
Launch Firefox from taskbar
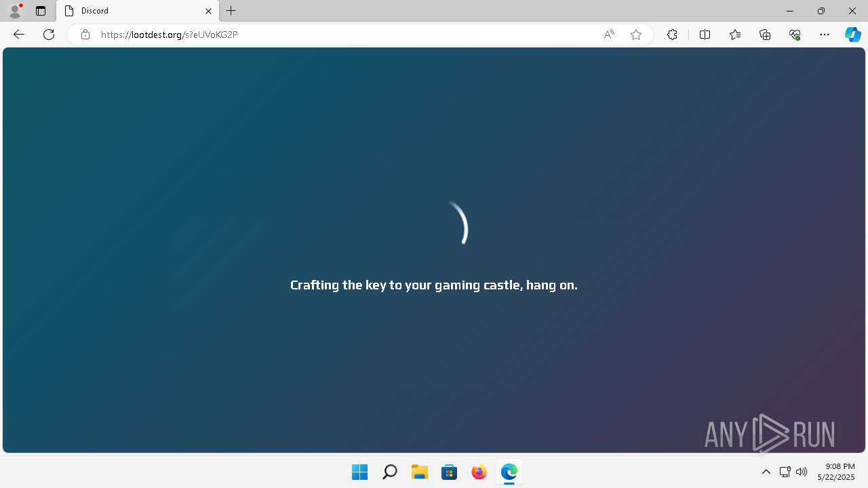point(479,472)
